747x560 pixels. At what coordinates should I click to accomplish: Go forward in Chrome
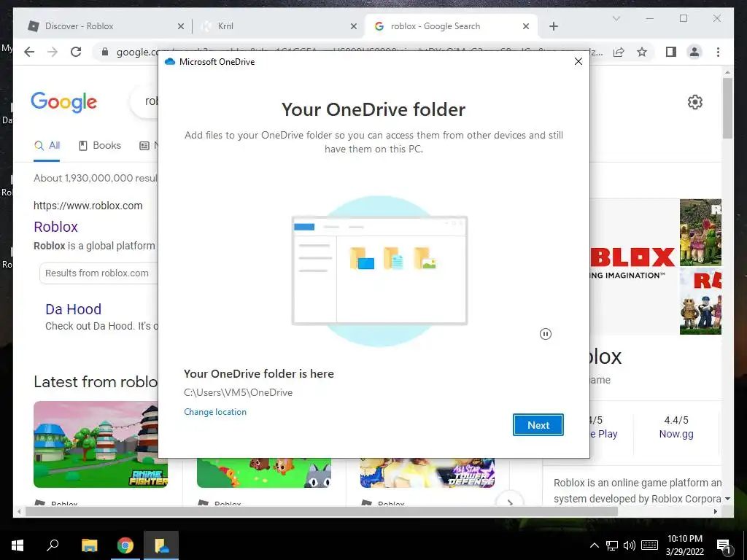click(x=53, y=52)
